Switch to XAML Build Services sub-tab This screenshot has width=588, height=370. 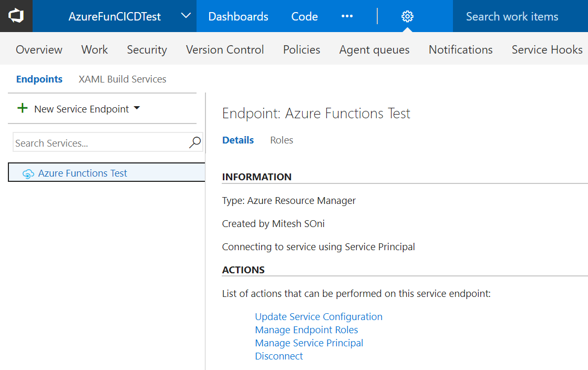[x=122, y=79]
